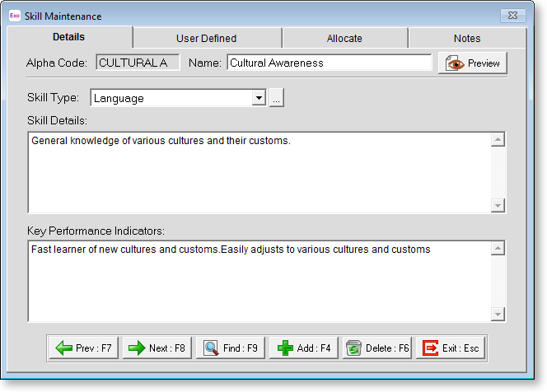The width and height of the screenshot is (547, 392).
Task: Click the Exo application icon in title bar
Action: click(x=15, y=15)
